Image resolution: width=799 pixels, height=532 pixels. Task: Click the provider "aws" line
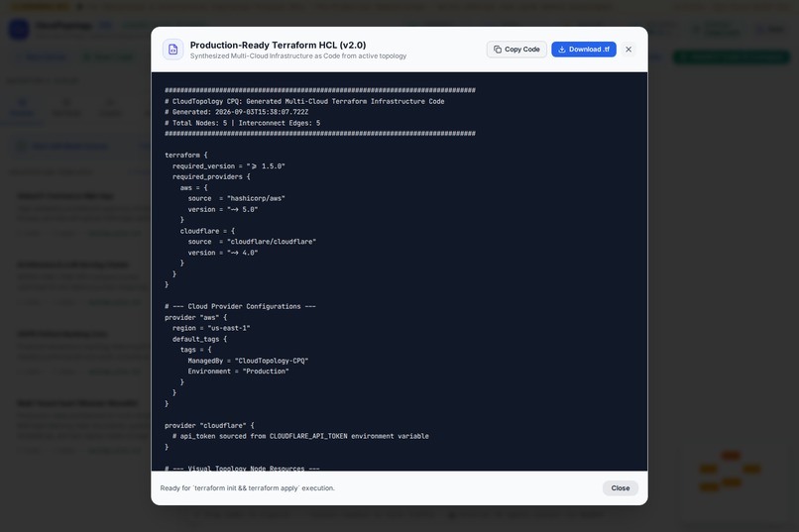click(195, 317)
